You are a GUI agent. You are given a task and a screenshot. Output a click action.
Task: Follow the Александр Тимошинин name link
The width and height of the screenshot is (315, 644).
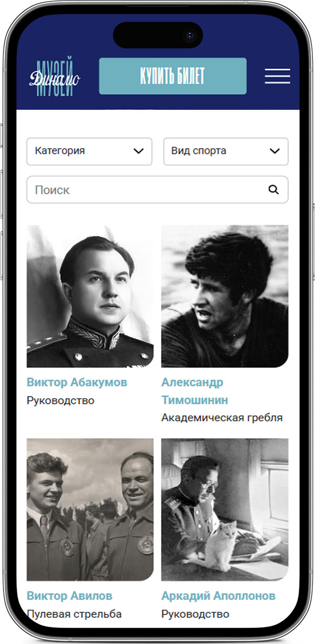(x=195, y=391)
